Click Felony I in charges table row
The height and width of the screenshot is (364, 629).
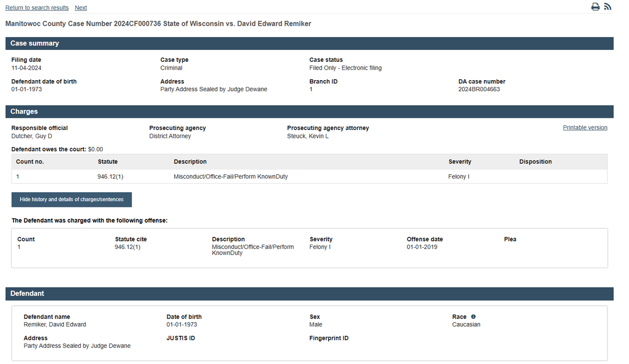[x=459, y=177]
